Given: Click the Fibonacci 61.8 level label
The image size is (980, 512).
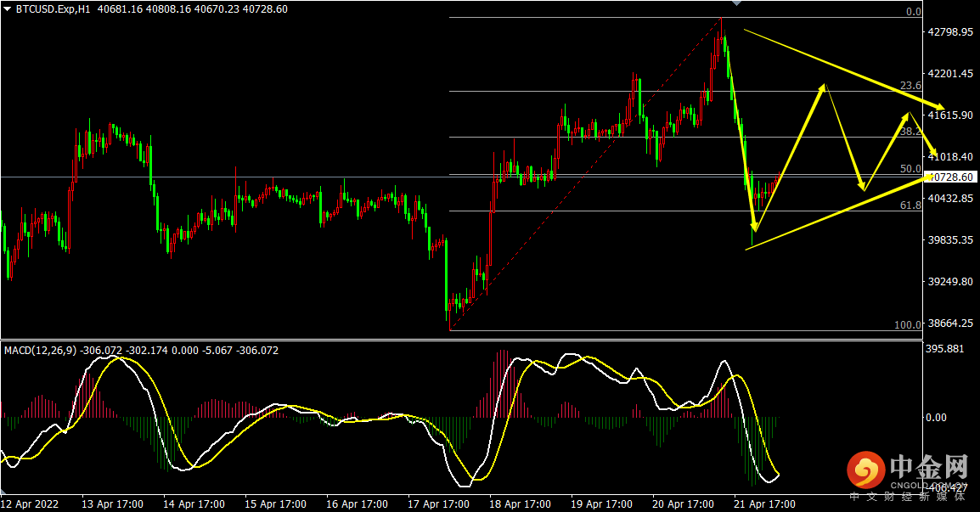Looking at the screenshot, I should coord(910,205).
